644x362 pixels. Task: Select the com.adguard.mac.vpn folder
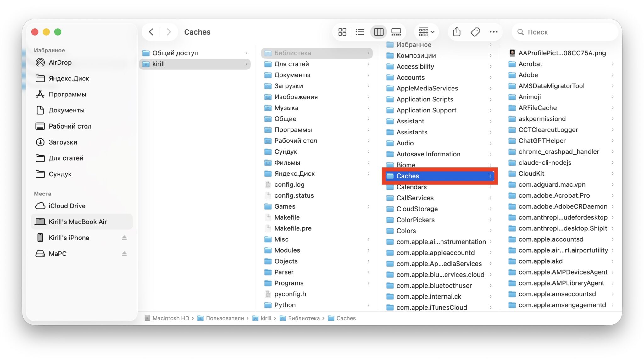click(561, 184)
